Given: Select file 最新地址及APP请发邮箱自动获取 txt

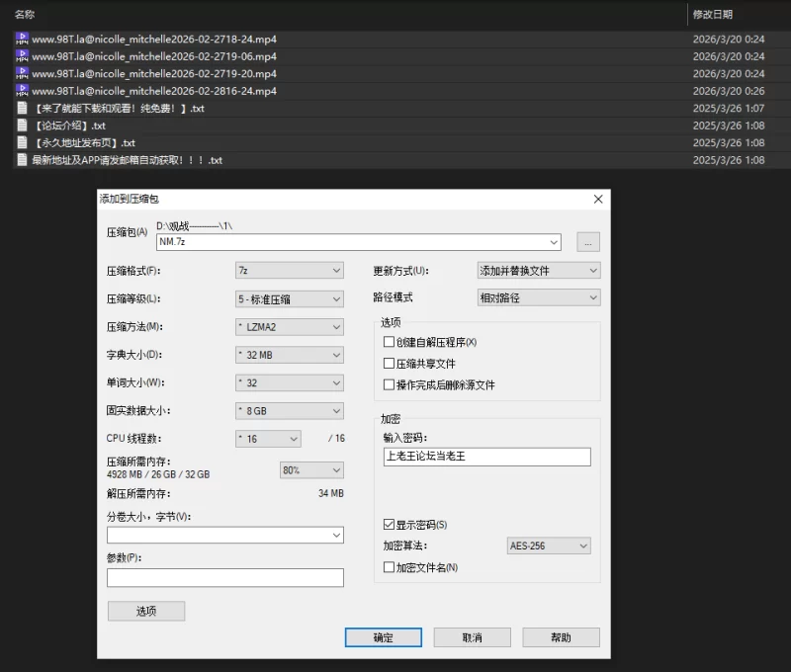Looking at the screenshot, I should click(127, 160).
